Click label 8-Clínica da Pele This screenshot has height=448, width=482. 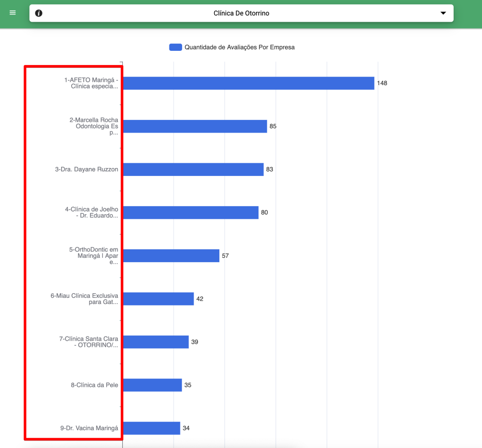pyautogui.click(x=94, y=385)
